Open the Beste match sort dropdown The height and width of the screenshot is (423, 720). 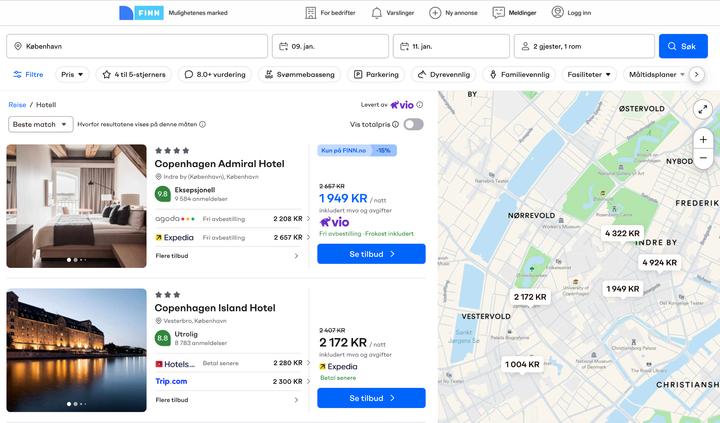pos(41,125)
